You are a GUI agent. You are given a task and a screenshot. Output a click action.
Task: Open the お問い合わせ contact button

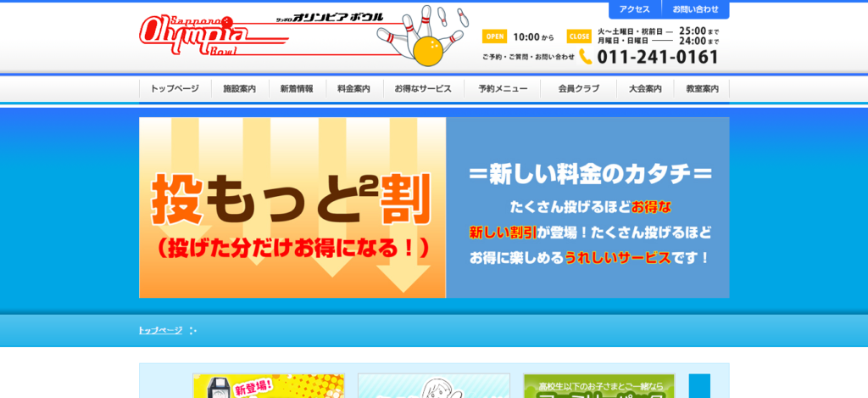[695, 9]
